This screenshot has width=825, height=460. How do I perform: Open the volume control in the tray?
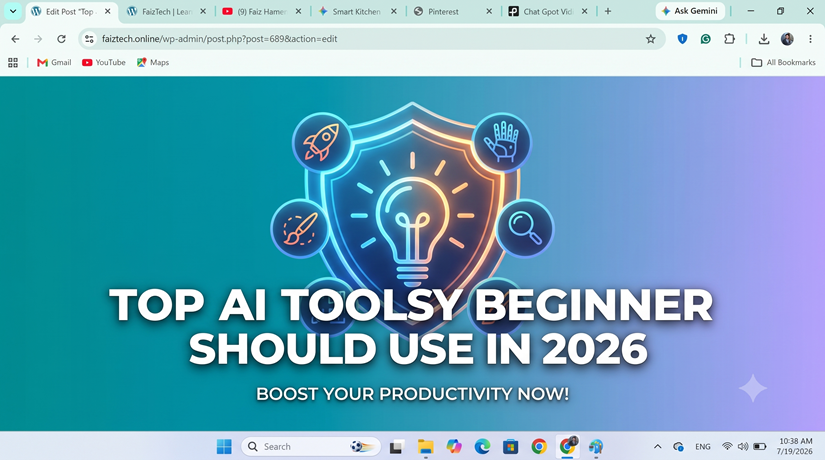pyautogui.click(x=743, y=446)
